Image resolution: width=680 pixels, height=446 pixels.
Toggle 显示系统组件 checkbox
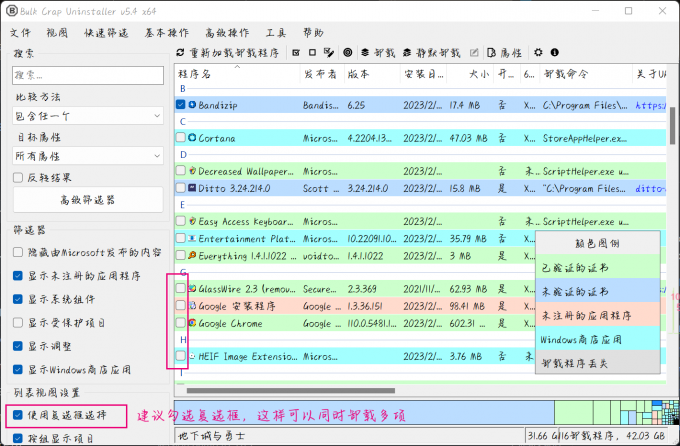(x=18, y=299)
